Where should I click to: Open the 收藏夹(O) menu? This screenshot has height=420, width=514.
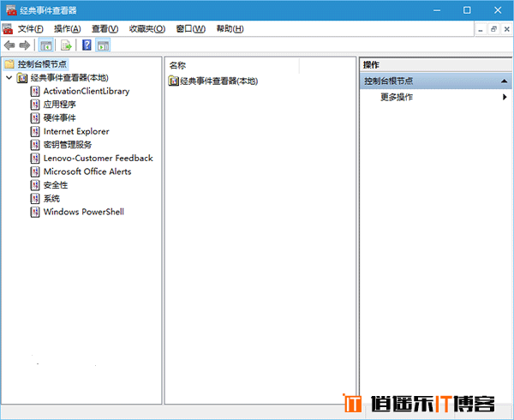click(x=147, y=29)
